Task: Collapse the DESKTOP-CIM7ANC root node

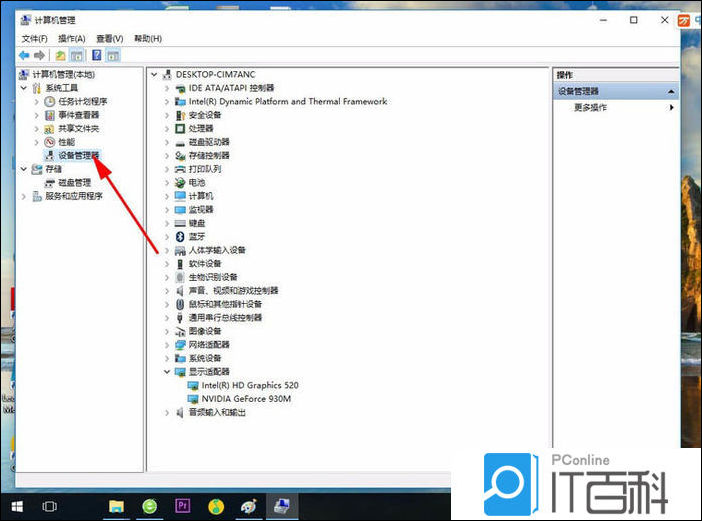Action: pyautogui.click(x=154, y=74)
